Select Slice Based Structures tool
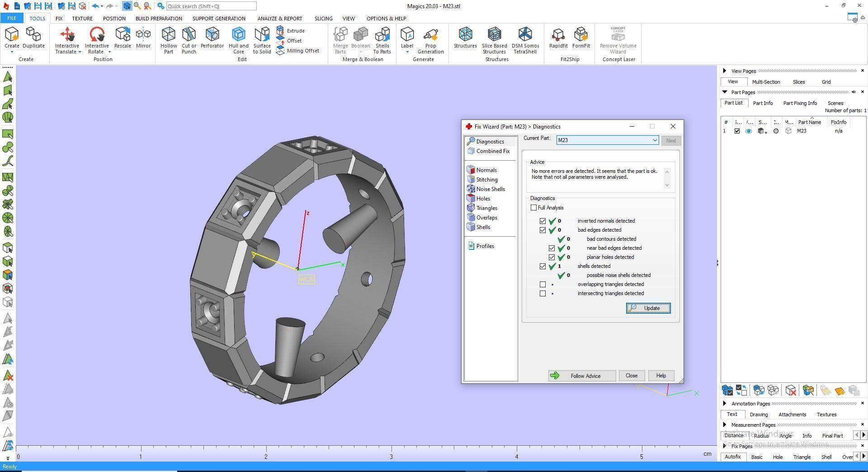Viewport: 868px width, 472px height. [494, 40]
